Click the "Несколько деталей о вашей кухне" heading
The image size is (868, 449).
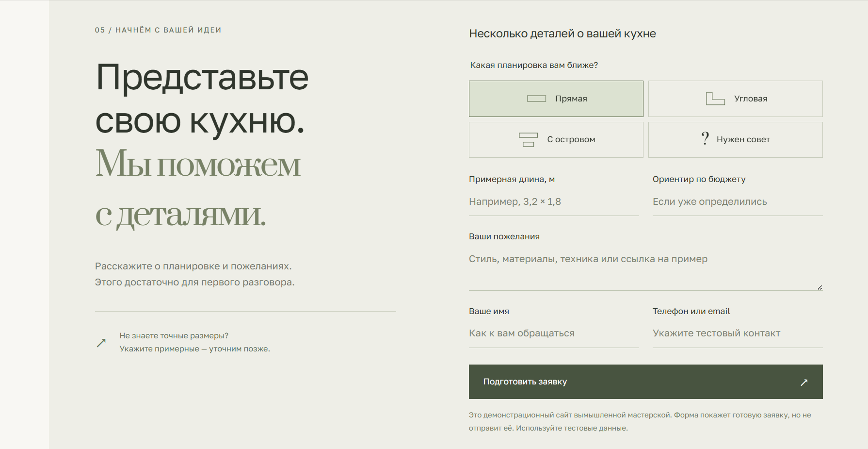[563, 34]
